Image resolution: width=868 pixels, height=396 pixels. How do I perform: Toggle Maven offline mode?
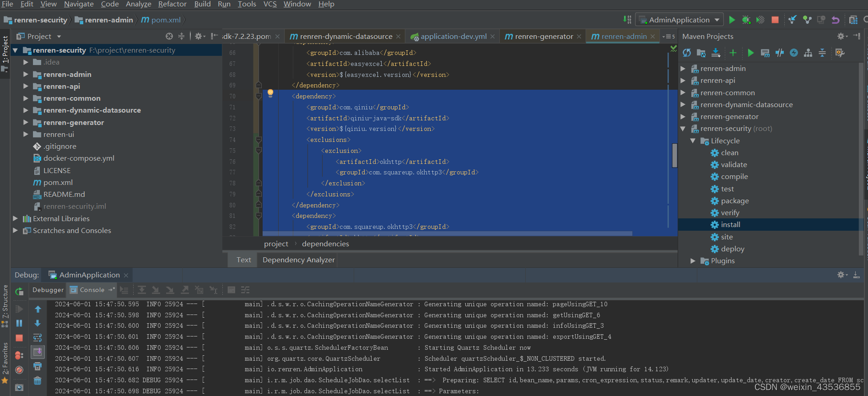[780, 53]
